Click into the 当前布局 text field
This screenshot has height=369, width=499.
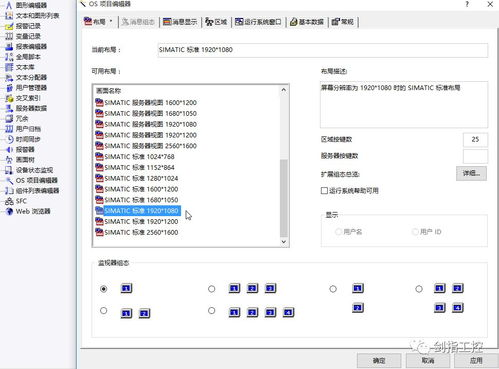pos(323,50)
